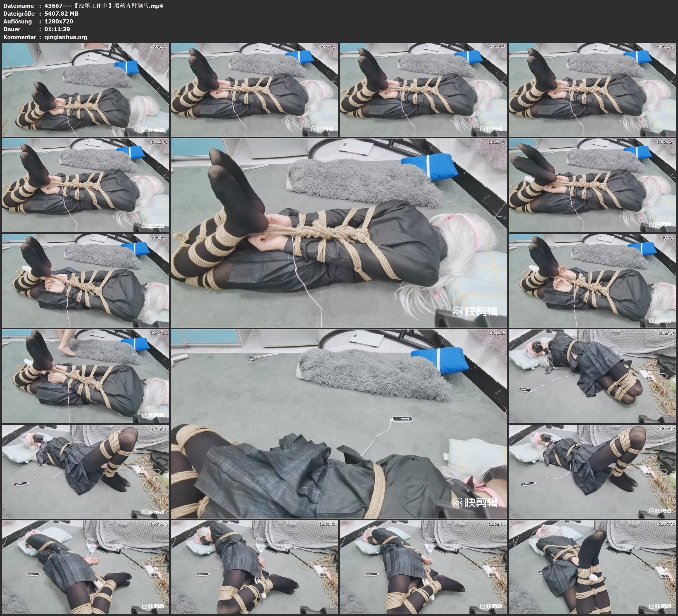This screenshot has width=678, height=616.
Task: Click the frame stamped 00:15:05
Action: click(592, 89)
